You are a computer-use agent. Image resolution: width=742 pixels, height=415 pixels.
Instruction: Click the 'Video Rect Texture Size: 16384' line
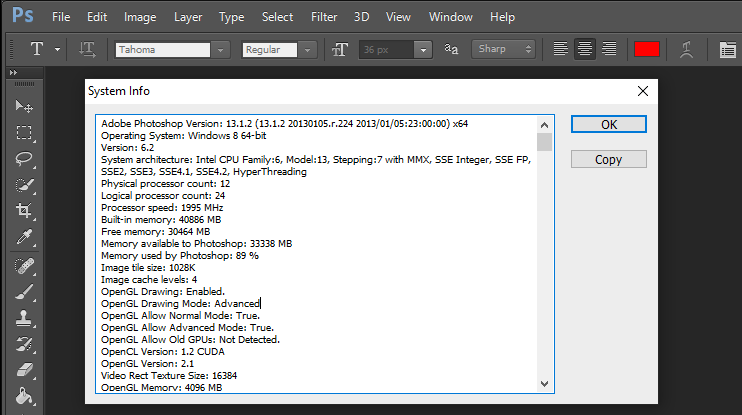[x=169, y=376]
